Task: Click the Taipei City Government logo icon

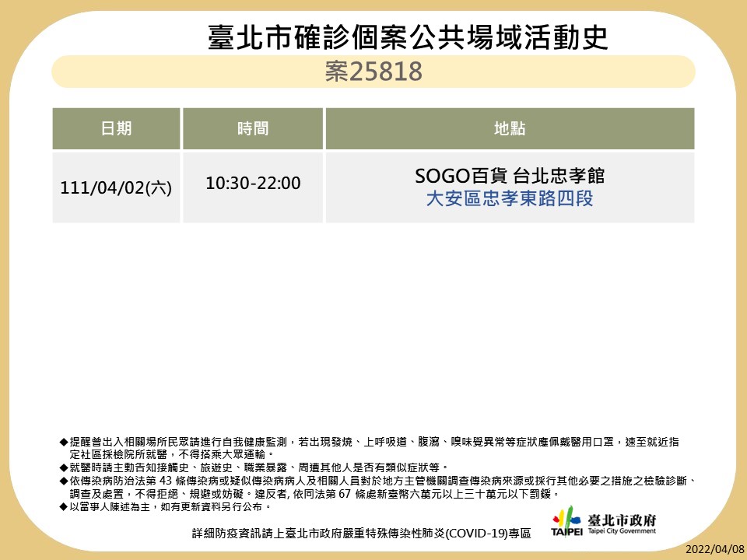Action: click(x=567, y=521)
